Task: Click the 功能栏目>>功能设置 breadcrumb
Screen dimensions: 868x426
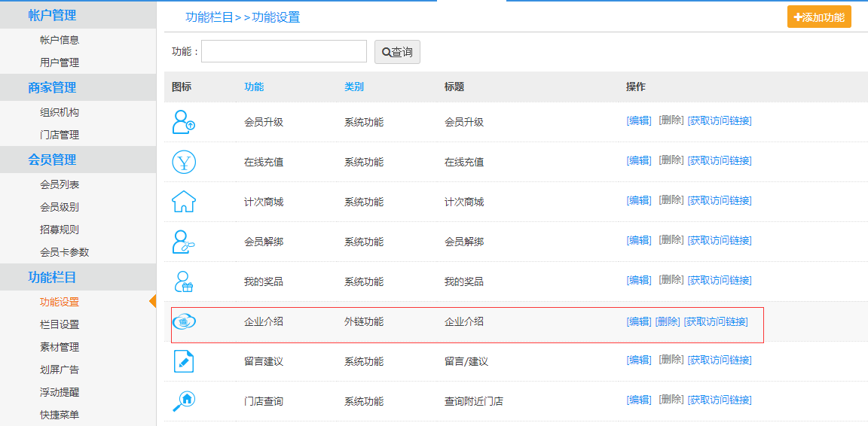Action: [x=243, y=17]
